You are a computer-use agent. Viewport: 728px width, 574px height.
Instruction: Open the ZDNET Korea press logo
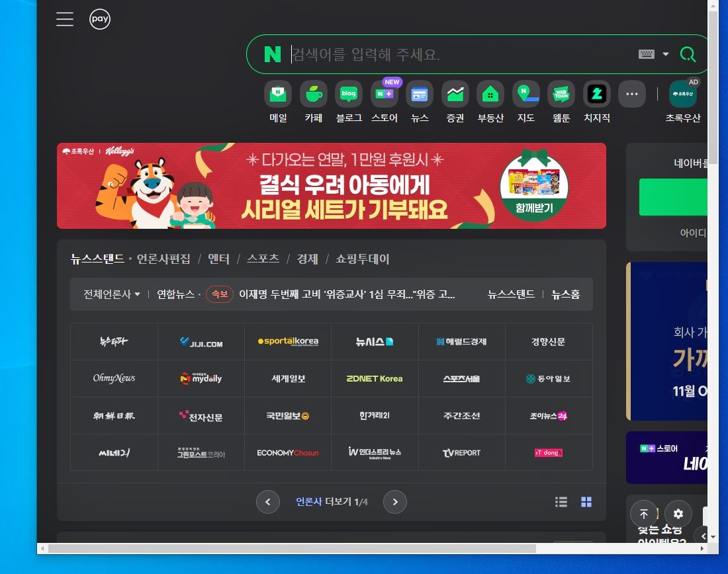[375, 379]
